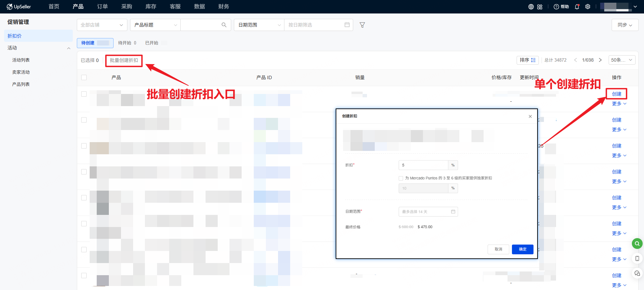The width and height of the screenshot is (644, 290).
Task: Expand the 同步 dropdown button
Action: pos(624,25)
